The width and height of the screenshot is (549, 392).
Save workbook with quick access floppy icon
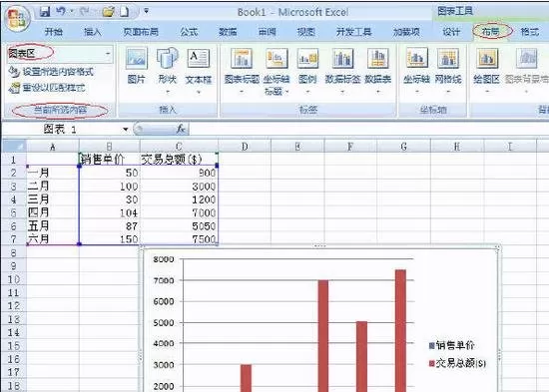click(45, 12)
